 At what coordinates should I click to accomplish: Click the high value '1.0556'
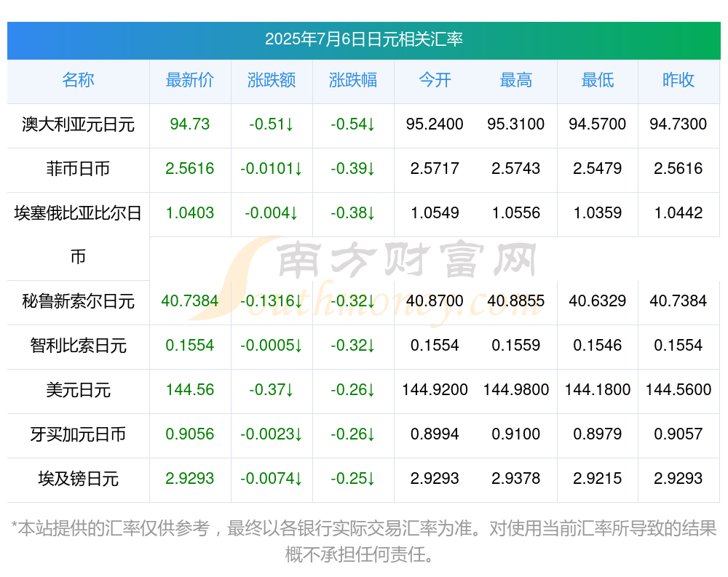516,213
